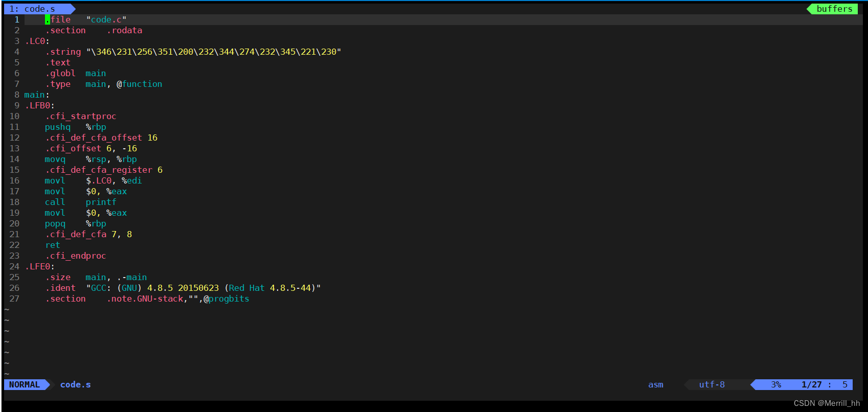This screenshot has width=868, height=412.
Task: Click the '.LFB0:' label
Action: click(x=39, y=105)
